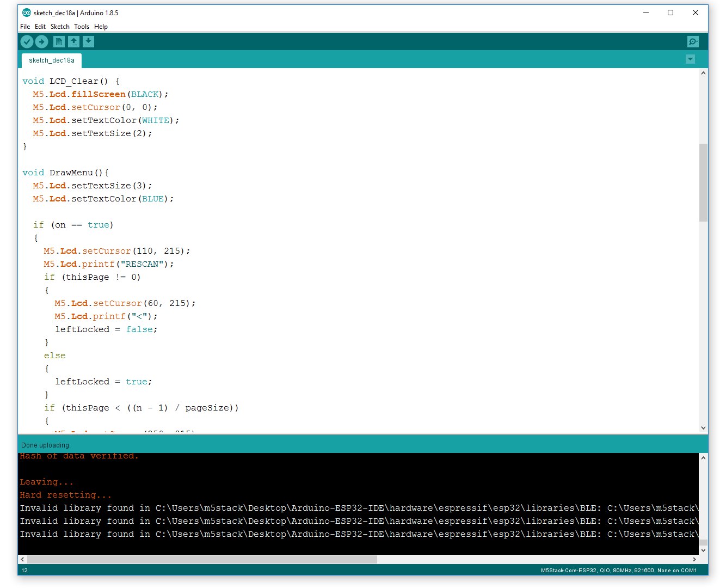
Task: Open the Tools menu
Action: click(x=82, y=27)
